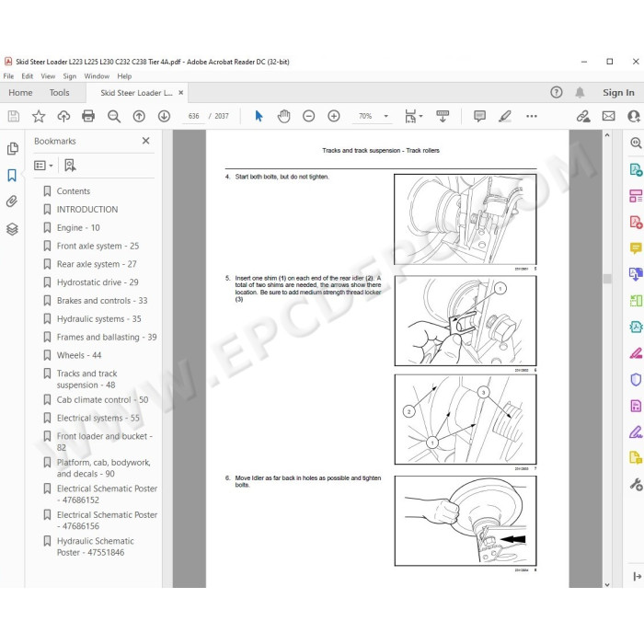
Task: Open Electrical systems - 55 bookmark
Action: click(98, 418)
